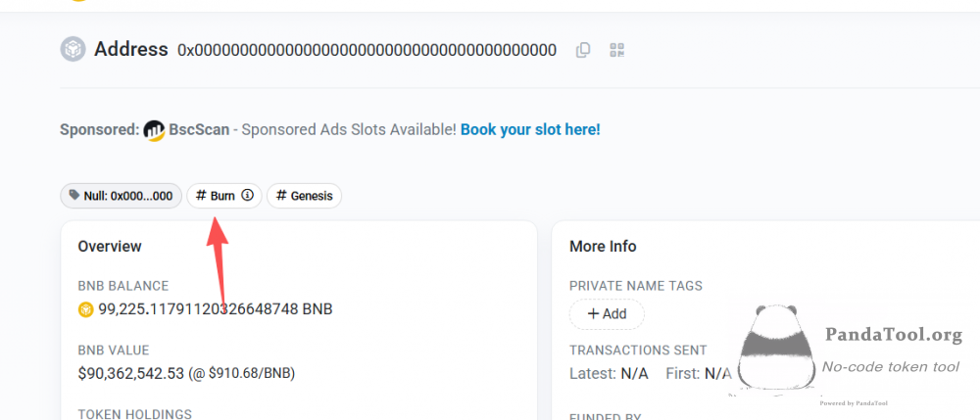The image size is (980, 420).
Task: Click the BNB balance amount
Action: [215, 309]
